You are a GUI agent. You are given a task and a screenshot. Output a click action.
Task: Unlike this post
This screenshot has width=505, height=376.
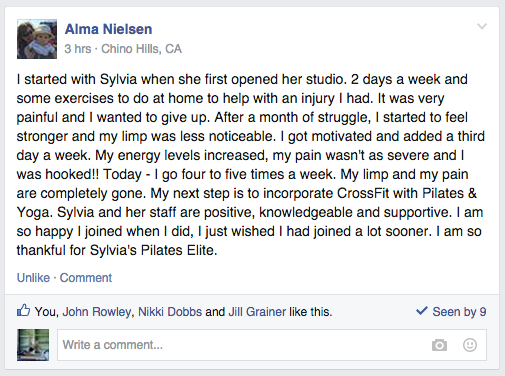(x=33, y=278)
